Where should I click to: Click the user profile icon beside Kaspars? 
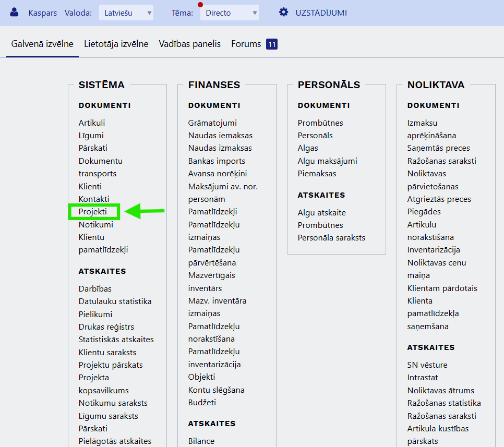(13, 12)
